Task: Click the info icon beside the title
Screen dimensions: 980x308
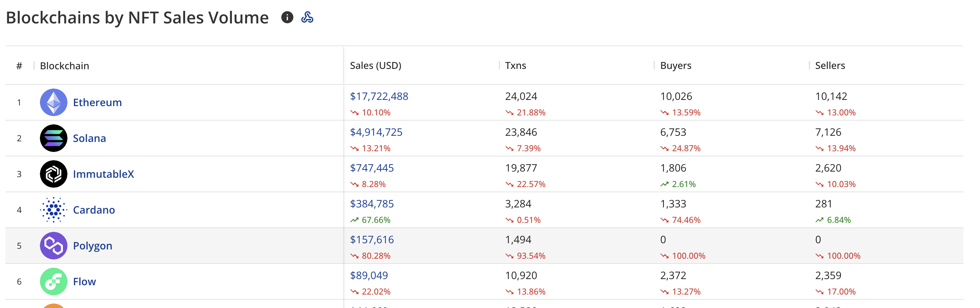Action: pos(287,17)
